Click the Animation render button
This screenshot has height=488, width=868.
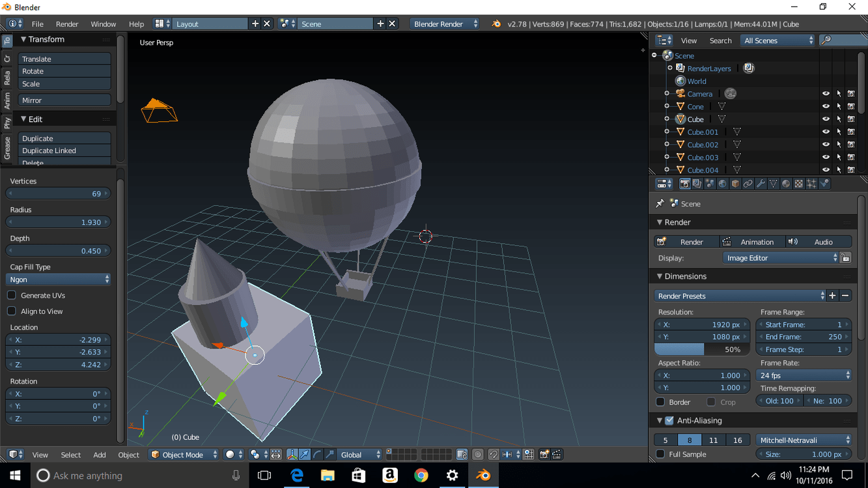[x=751, y=242]
